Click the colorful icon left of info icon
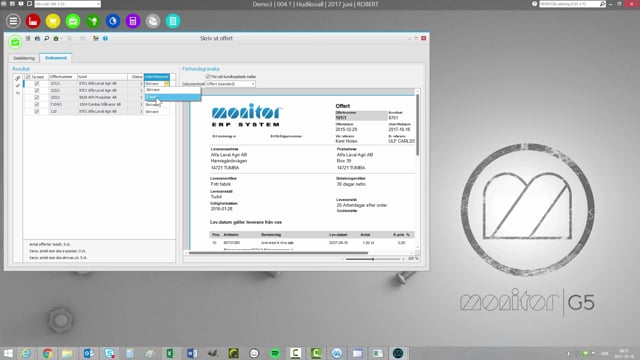The width and height of the screenshot is (640, 360). (x=96, y=38)
